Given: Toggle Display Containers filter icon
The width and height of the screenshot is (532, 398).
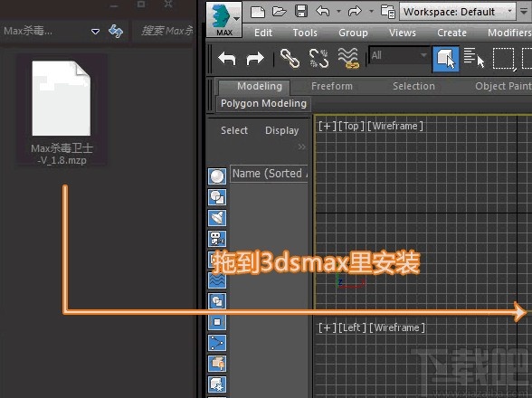Looking at the screenshot, I should click(x=217, y=363).
